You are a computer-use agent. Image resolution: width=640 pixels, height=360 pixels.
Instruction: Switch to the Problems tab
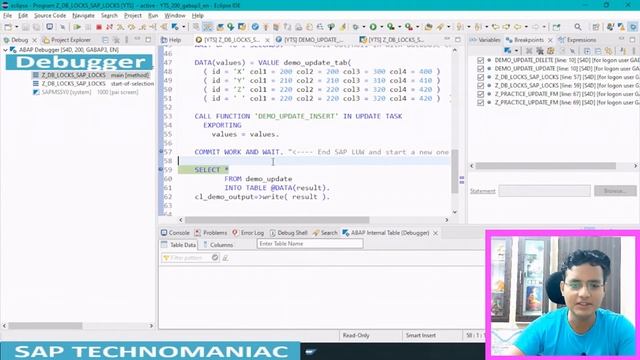211,233
